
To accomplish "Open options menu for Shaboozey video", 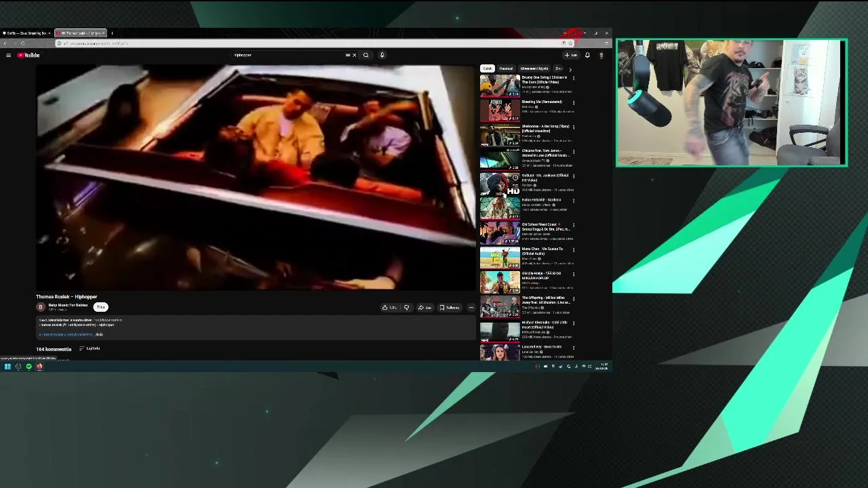I will pos(574,127).
